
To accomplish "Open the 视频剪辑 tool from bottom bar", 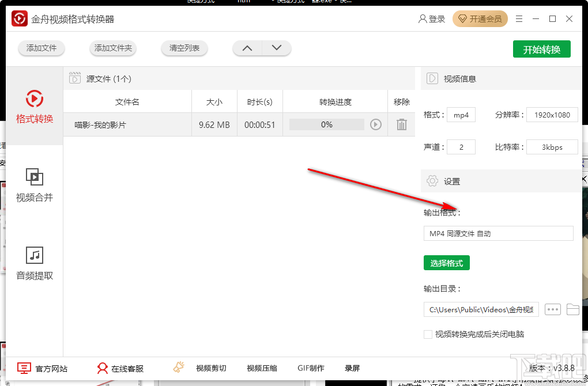I will tap(209, 368).
